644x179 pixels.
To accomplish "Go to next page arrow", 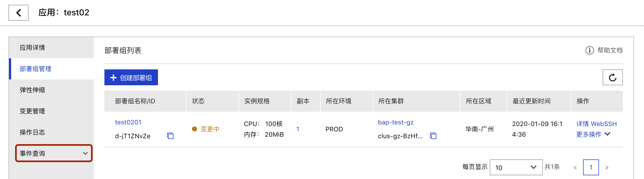I will (607, 168).
